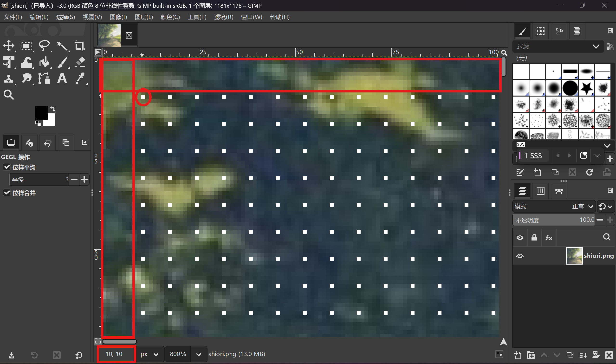Select the Clone stamp tool
Viewport: 616px width, 364px height.
pyautogui.click(x=9, y=79)
